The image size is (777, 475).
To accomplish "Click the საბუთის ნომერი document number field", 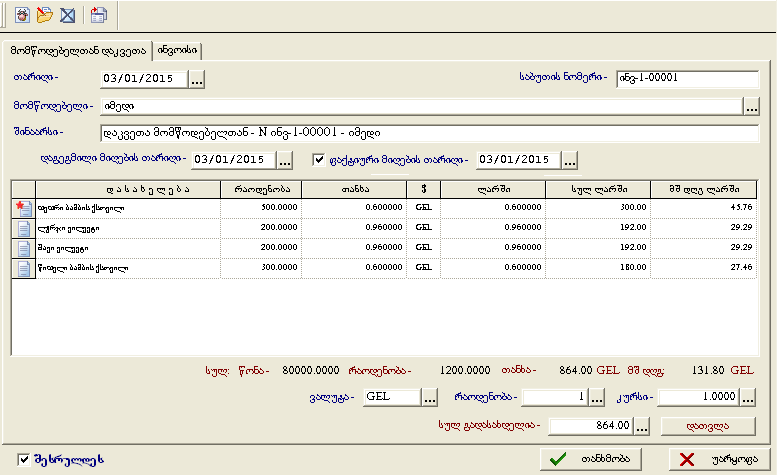I will coord(687,79).
